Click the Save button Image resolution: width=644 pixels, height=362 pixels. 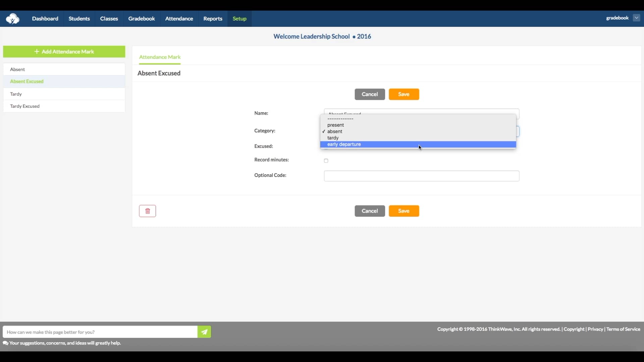[x=404, y=94]
